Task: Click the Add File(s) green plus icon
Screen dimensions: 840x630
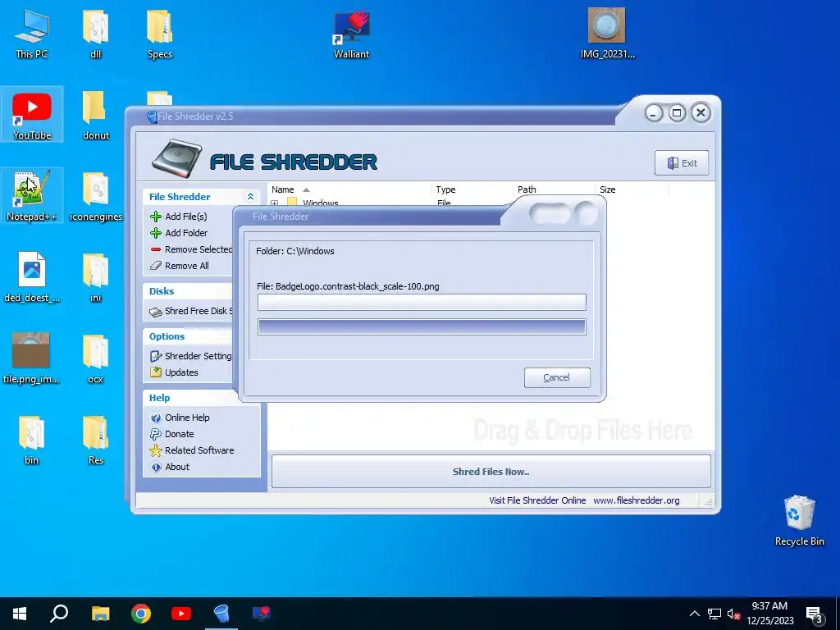Action: 156,217
